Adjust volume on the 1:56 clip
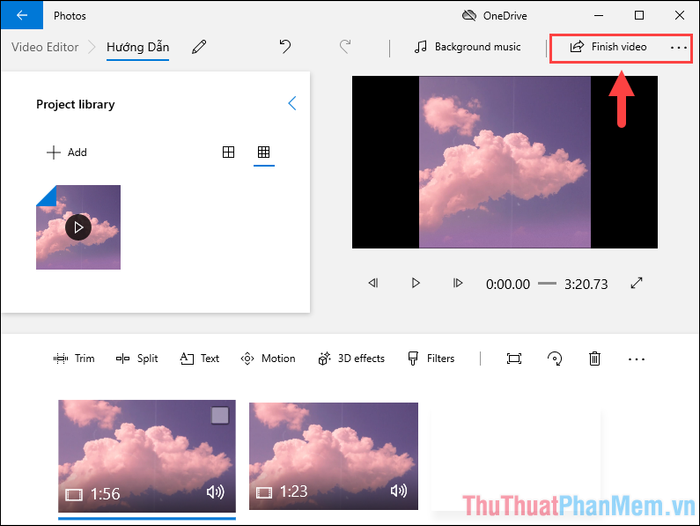 pos(216,492)
